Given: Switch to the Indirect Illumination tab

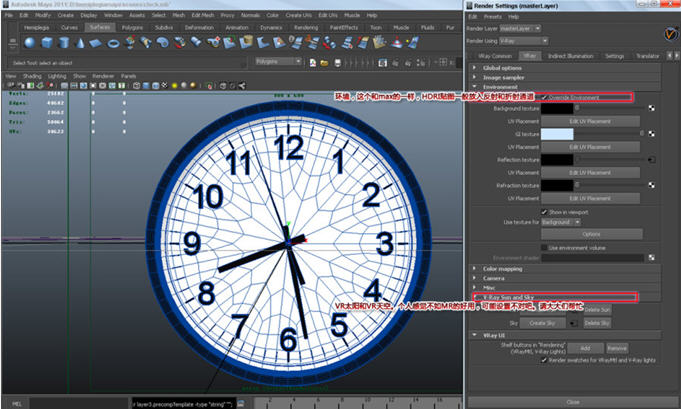Looking at the screenshot, I should click(572, 56).
